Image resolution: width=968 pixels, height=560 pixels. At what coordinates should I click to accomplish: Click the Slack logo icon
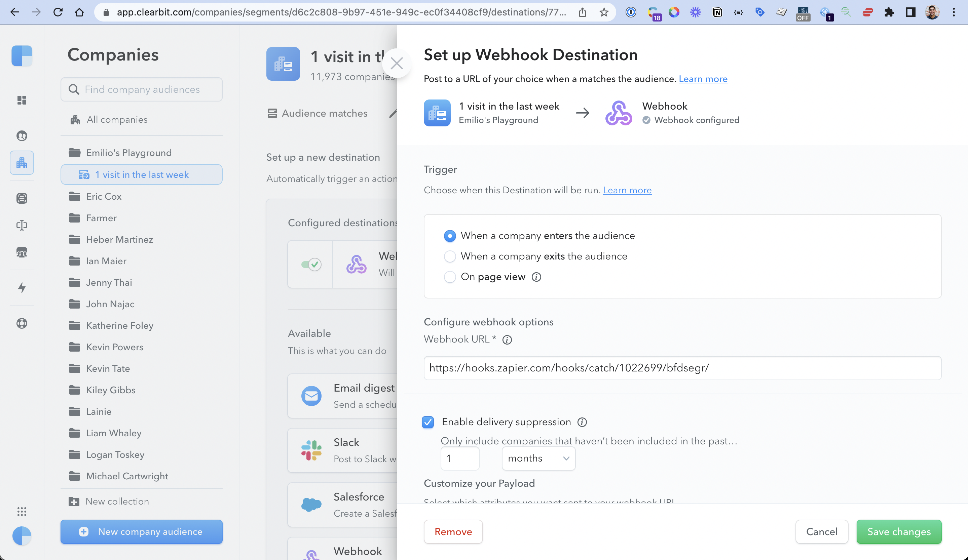[x=311, y=450]
